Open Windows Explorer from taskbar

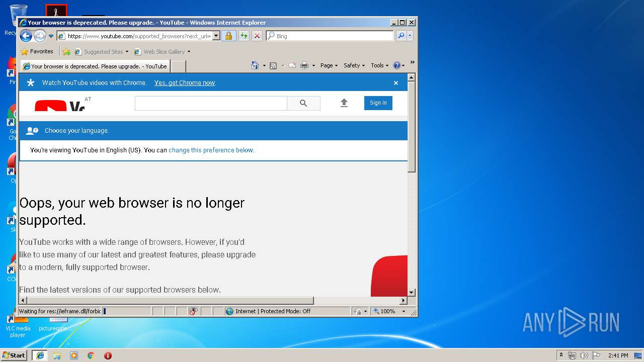pos(57,355)
